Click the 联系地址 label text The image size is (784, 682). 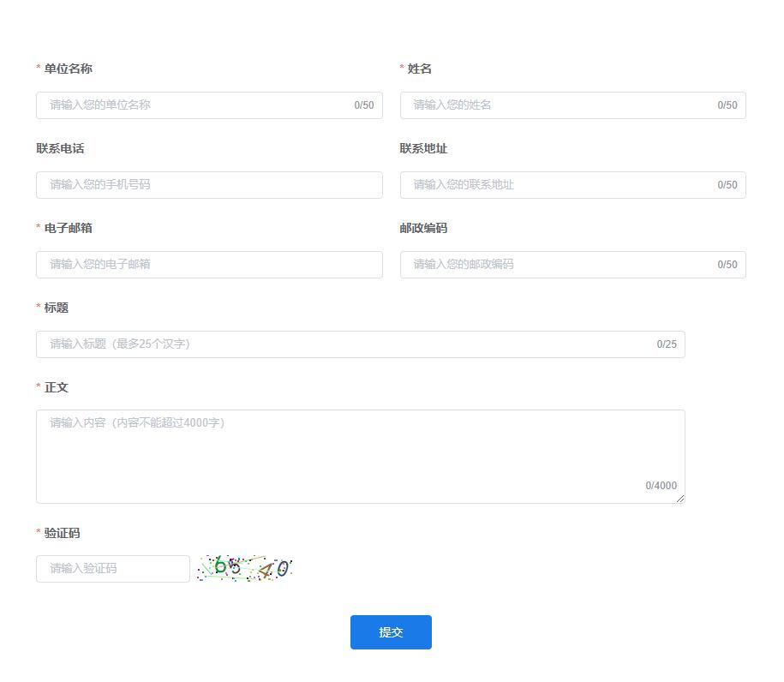423,148
